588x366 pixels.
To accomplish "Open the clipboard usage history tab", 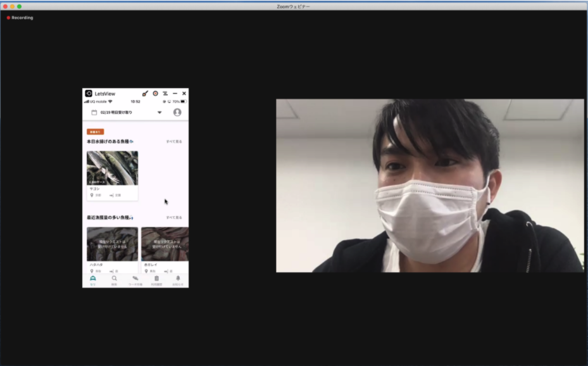I will point(157,280).
